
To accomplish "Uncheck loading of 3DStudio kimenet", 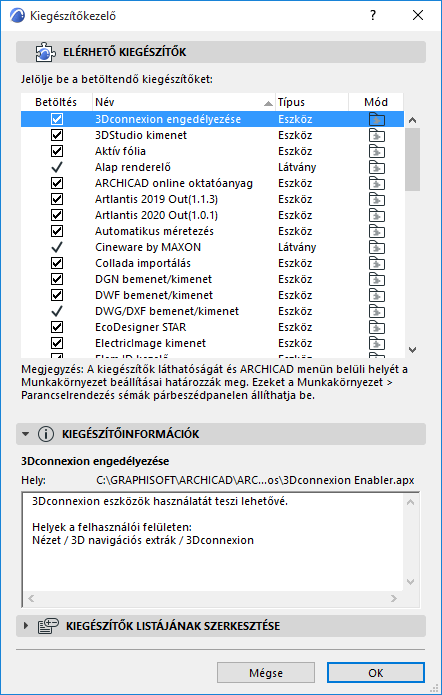I will click(57, 135).
